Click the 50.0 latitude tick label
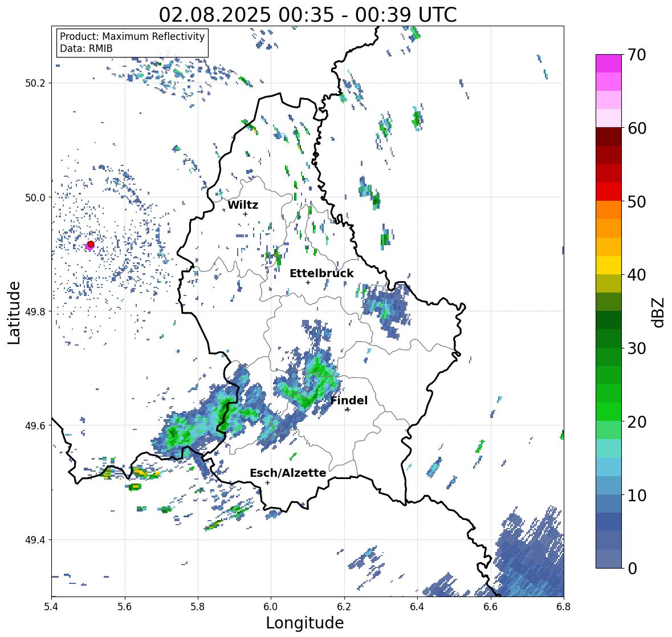This screenshot has width=672, height=637. [x=35, y=198]
